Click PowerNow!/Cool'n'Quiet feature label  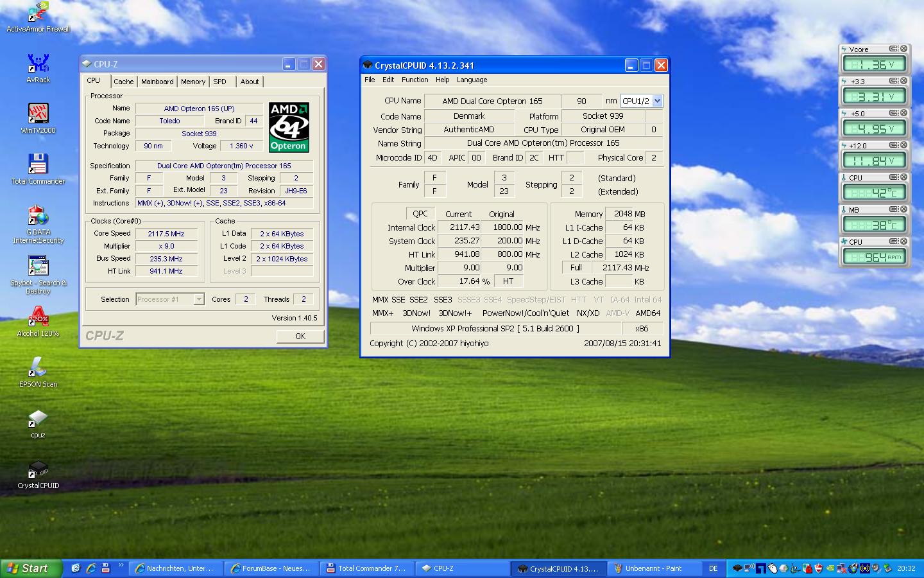pyautogui.click(x=526, y=313)
